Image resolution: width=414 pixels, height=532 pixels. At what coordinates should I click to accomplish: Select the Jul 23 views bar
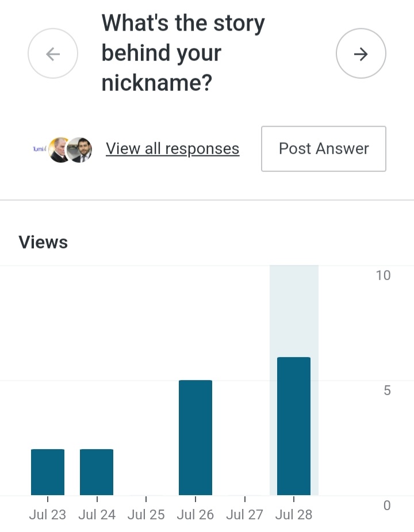point(48,472)
